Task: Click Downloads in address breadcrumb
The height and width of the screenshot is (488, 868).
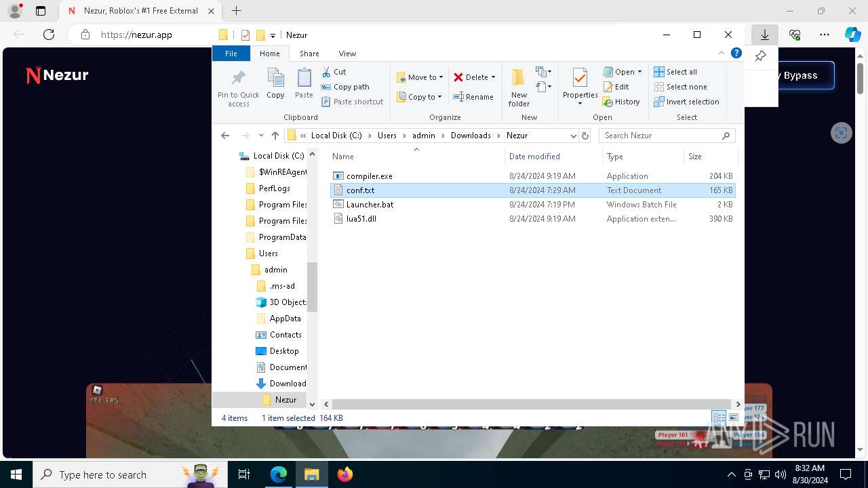Action: (x=471, y=136)
